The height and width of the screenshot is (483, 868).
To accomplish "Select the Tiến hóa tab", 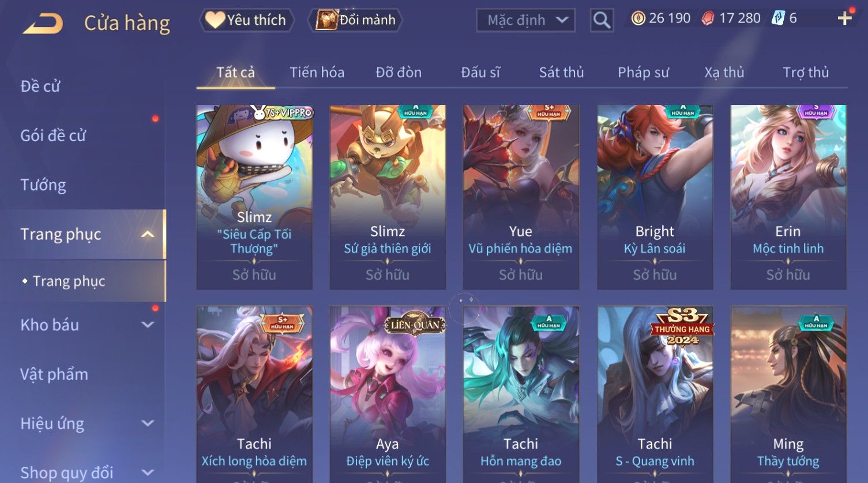I will (x=317, y=72).
